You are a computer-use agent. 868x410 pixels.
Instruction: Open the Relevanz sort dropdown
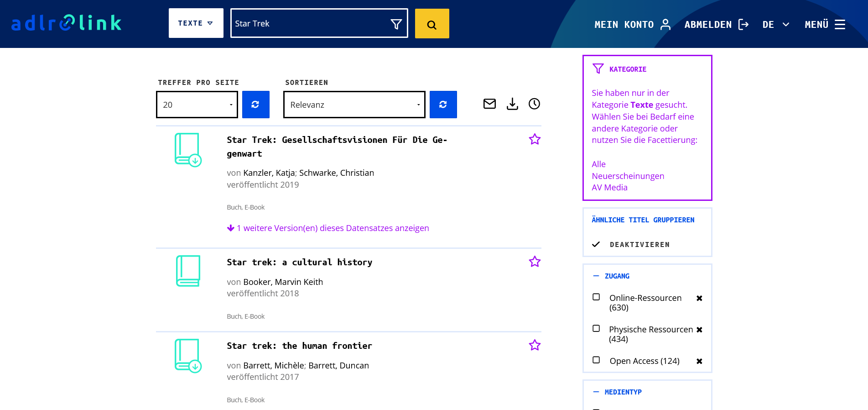coord(354,105)
